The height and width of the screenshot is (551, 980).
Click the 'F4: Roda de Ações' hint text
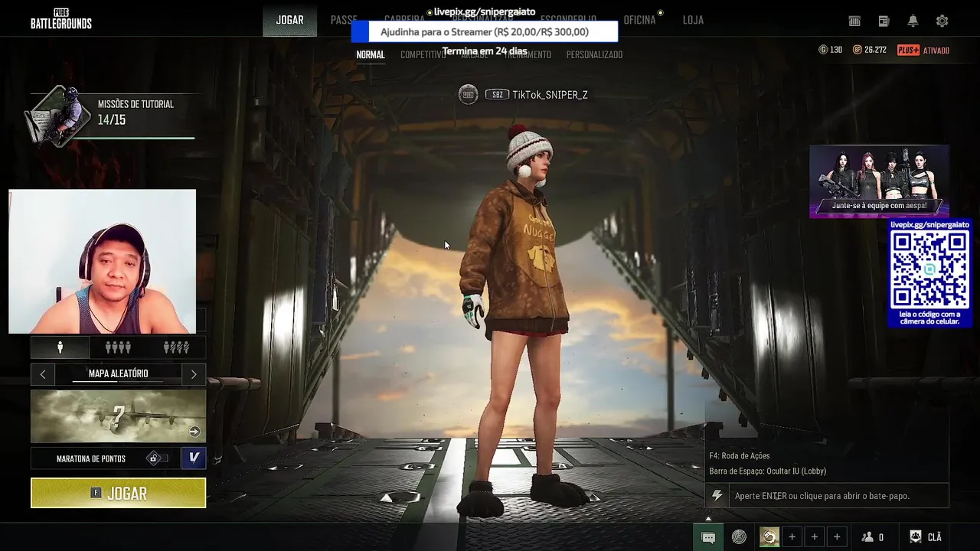(x=740, y=456)
